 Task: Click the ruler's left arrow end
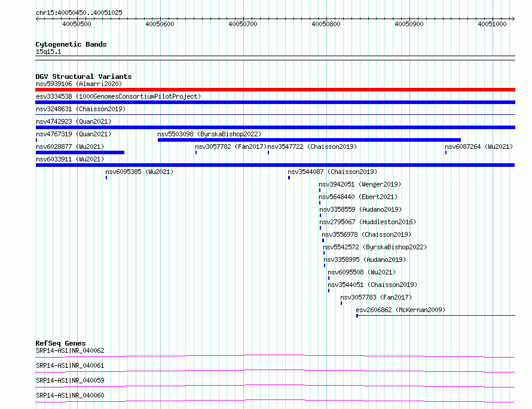[x=37, y=19]
